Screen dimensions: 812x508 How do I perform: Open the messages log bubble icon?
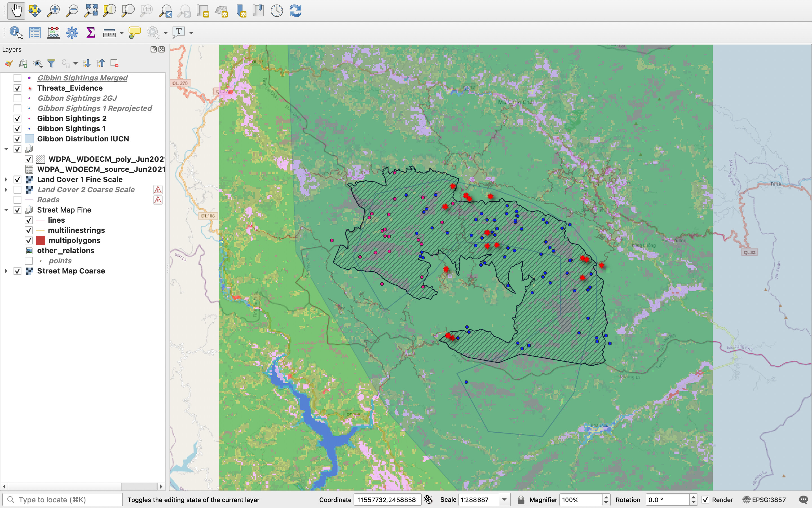point(803,500)
